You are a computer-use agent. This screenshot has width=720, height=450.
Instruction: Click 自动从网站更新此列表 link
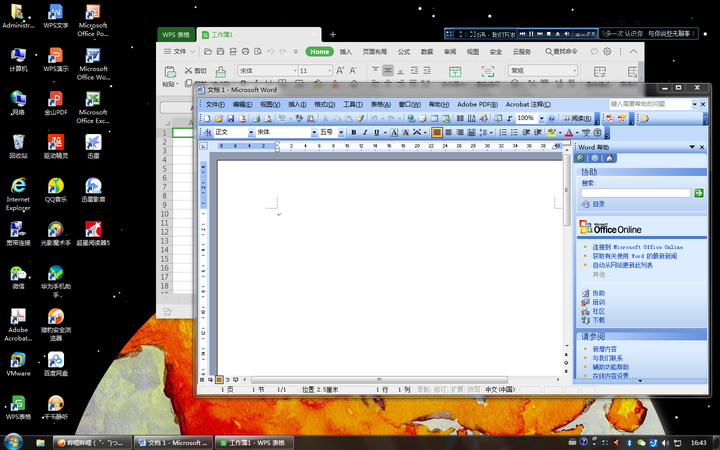tap(622, 265)
